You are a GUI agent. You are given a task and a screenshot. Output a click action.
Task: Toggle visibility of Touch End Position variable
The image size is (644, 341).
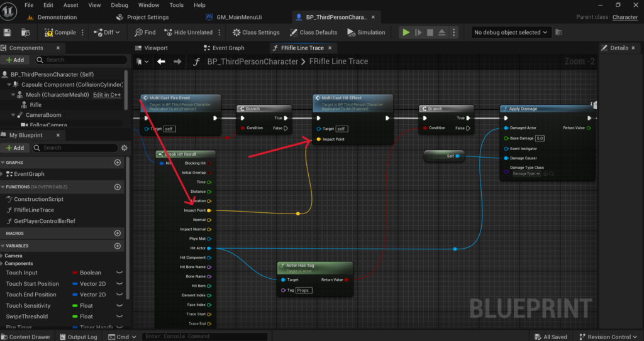click(x=119, y=295)
